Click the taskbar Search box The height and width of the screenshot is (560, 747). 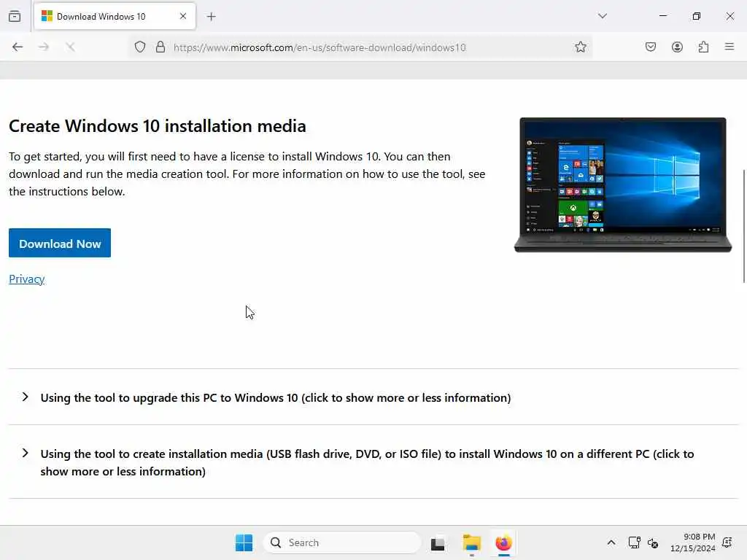point(342,542)
